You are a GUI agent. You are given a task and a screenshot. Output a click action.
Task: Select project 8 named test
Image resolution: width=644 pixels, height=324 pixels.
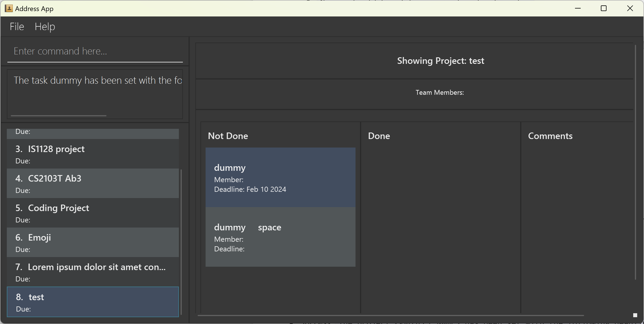[93, 302]
